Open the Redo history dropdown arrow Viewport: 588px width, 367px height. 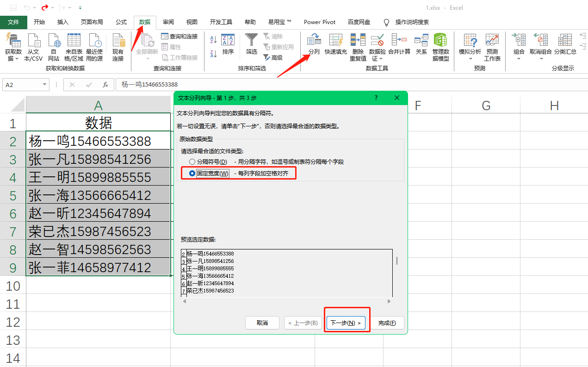(x=52, y=8)
